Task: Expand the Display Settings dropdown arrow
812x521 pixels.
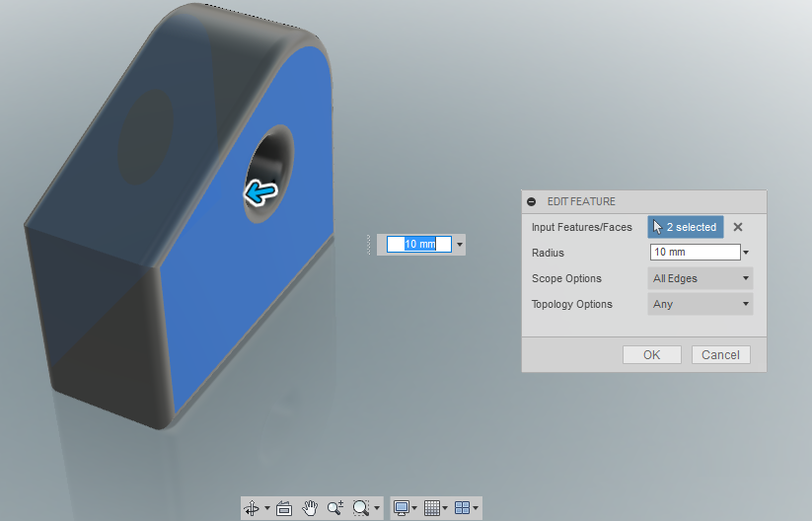Action: pyautogui.click(x=414, y=508)
